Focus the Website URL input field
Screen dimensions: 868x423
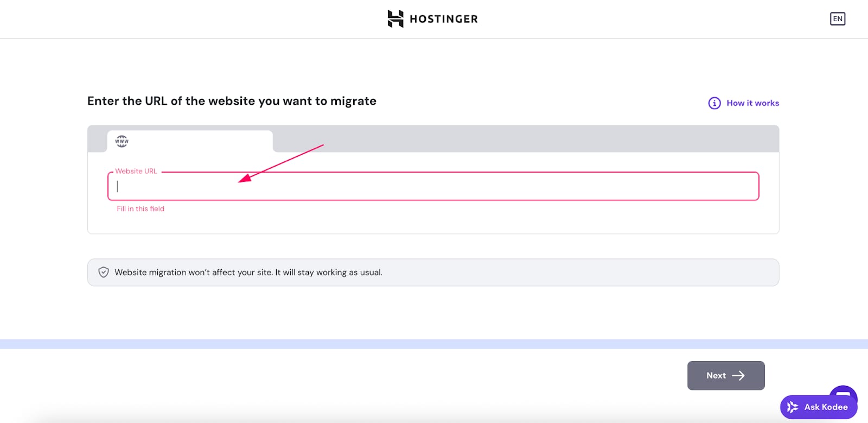coord(433,187)
